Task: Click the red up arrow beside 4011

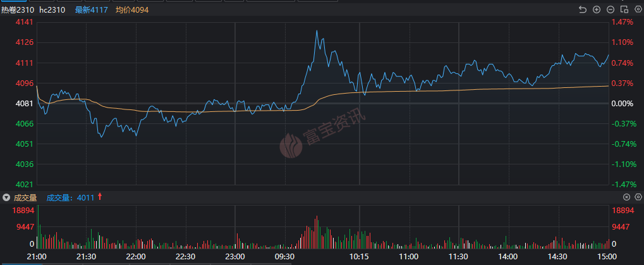Action: [x=99, y=197]
